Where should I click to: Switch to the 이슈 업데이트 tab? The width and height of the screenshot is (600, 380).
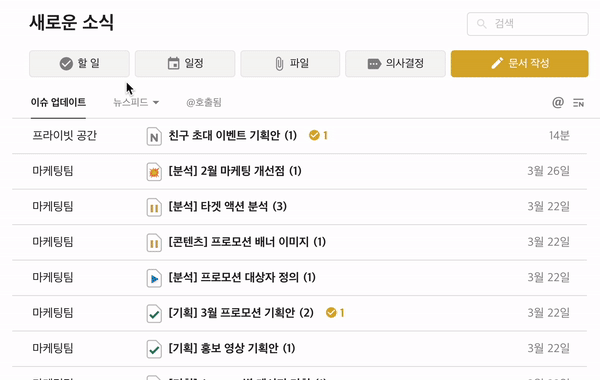tap(58, 102)
